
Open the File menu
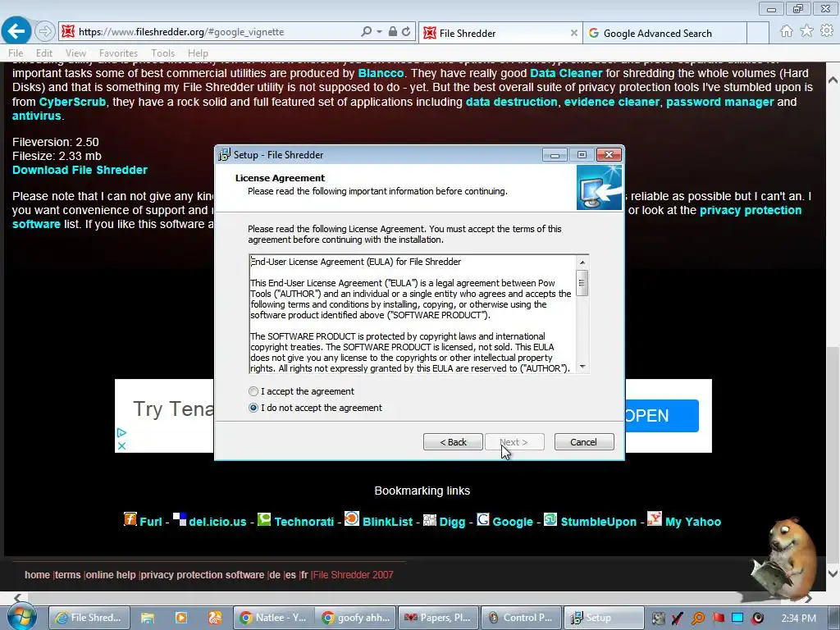16,53
